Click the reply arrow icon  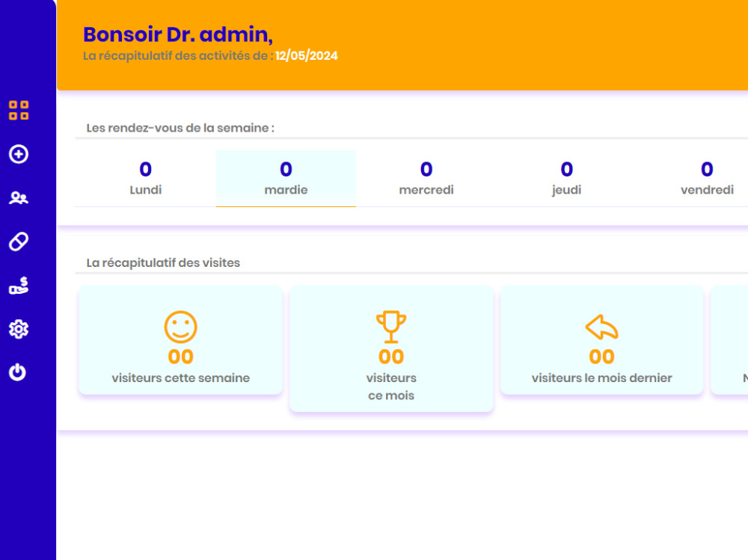602,327
